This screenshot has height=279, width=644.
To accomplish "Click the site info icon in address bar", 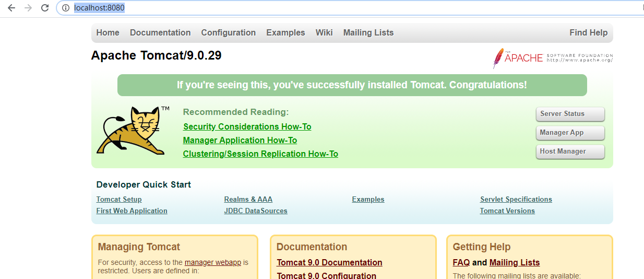I will [x=66, y=8].
